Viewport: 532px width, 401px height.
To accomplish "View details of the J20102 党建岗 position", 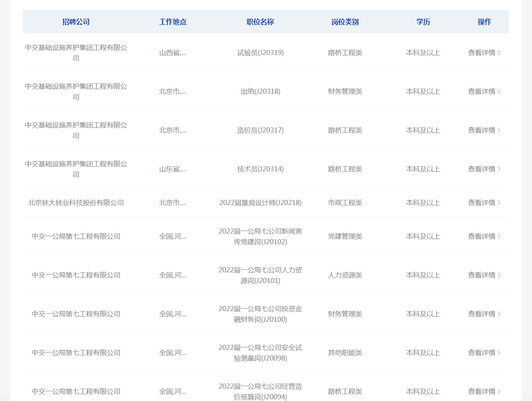I will [x=484, y=237].
